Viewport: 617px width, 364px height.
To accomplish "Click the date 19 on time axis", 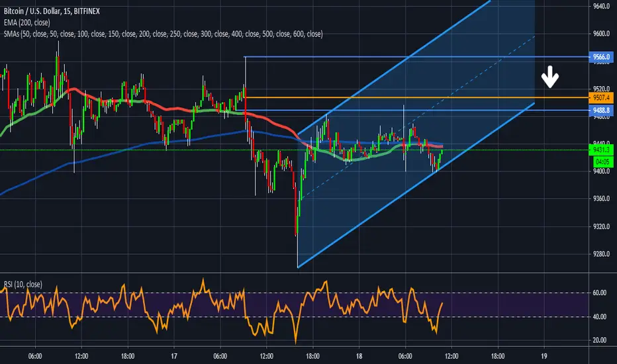I will coord(544,356).
